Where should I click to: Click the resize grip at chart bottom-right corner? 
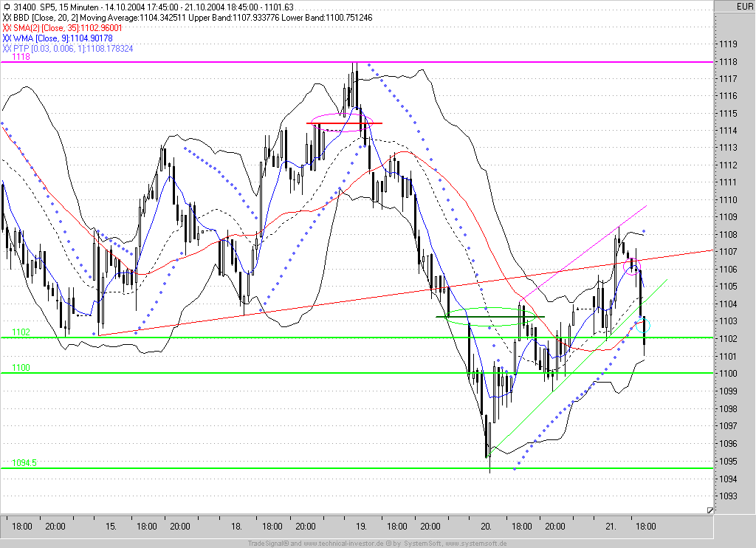(709, 510)
